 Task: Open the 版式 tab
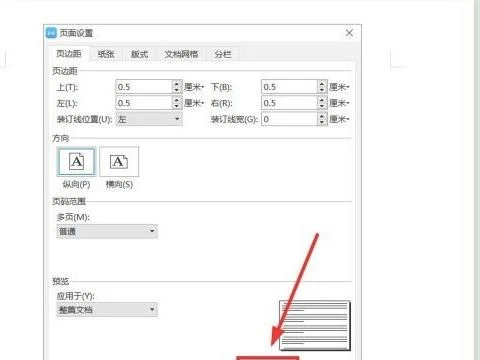tap(139, 54)
